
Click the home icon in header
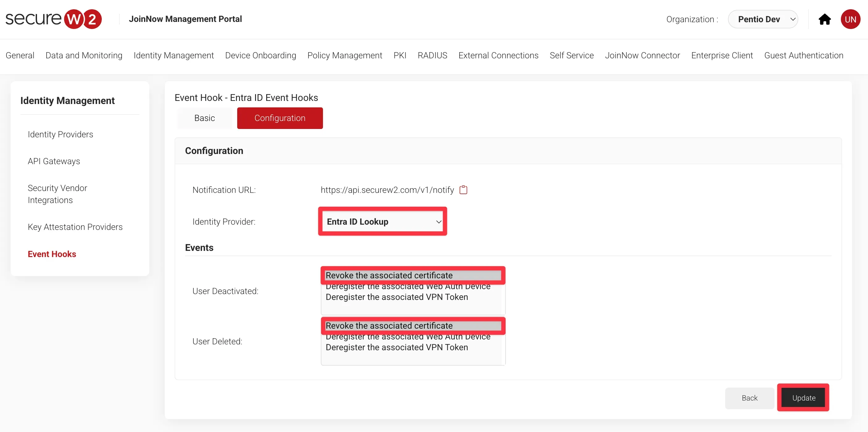(824, 19)
